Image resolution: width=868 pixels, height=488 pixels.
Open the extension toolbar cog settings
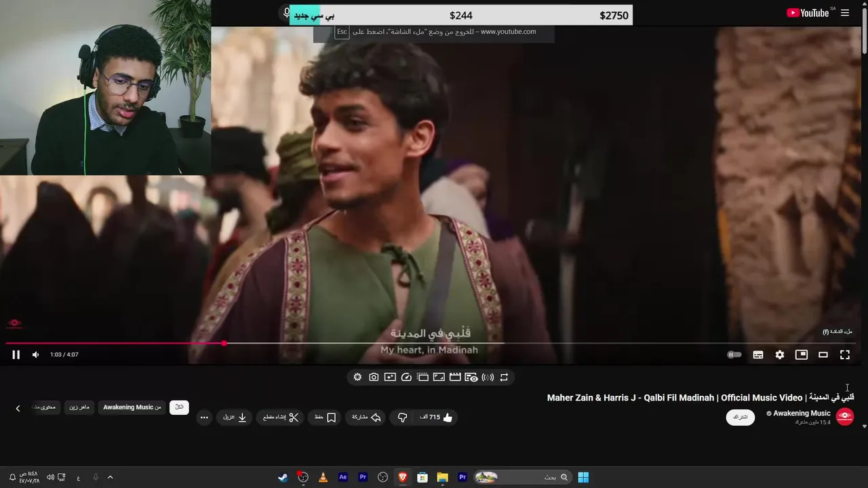point(357,377)
